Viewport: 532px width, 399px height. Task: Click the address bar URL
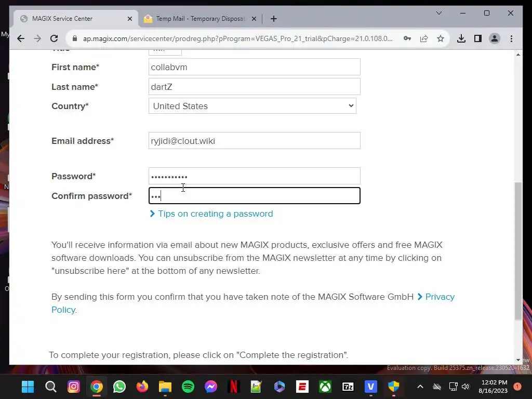[x=237, y=38]
